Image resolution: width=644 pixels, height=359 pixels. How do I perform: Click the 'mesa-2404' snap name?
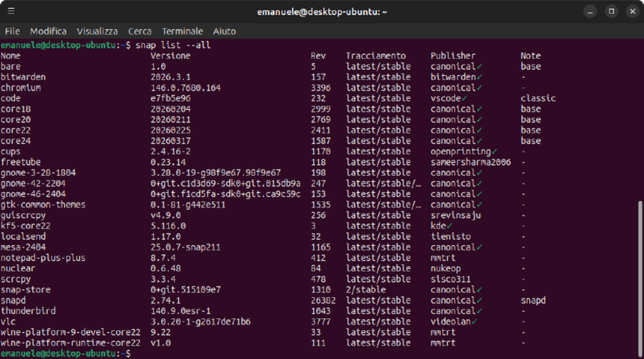[x=23, y=247]
